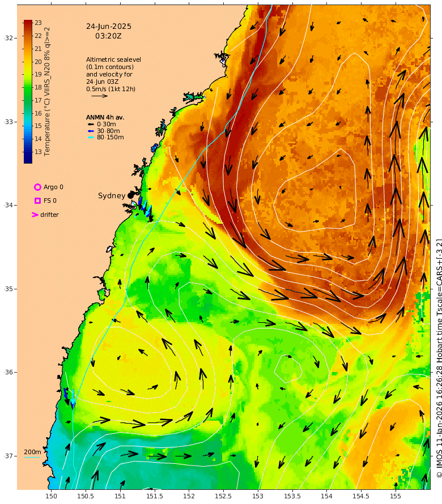Viewport: 442px width, 504px height.
Task: Click the '200m' depth label
Action: (x=32, y=452)
